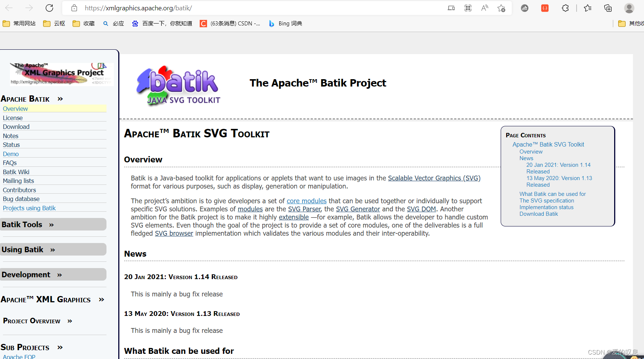644x359 pixels.
Task: Open Projects using Batik link
Action: coord(29,208)
